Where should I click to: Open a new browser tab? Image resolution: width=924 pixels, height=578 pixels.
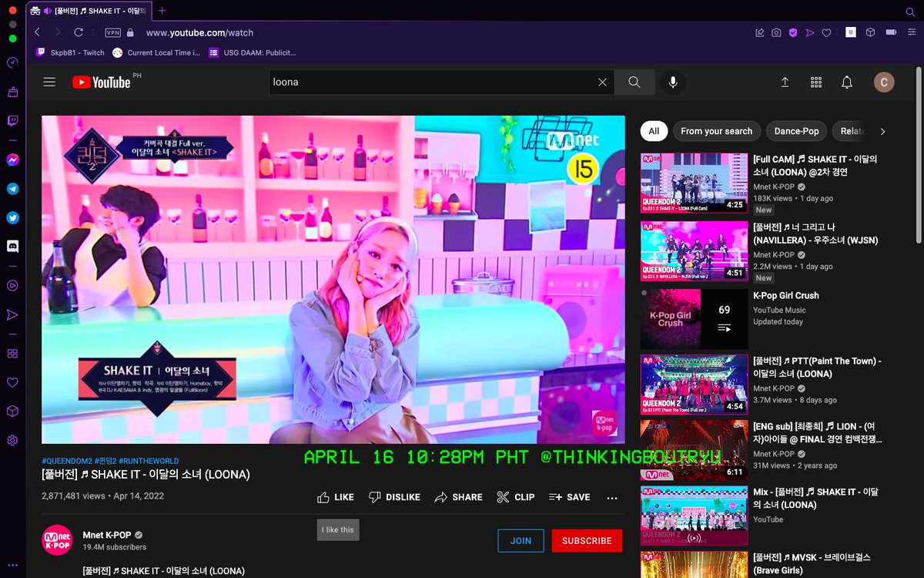tap(162, 11)
